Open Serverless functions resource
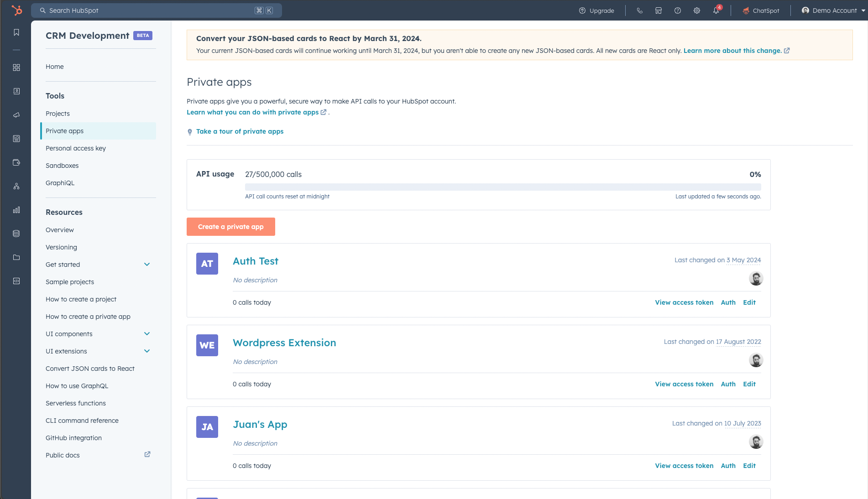Image resolution: width=868 pixels, height=499 pixels. click(76, 403)
